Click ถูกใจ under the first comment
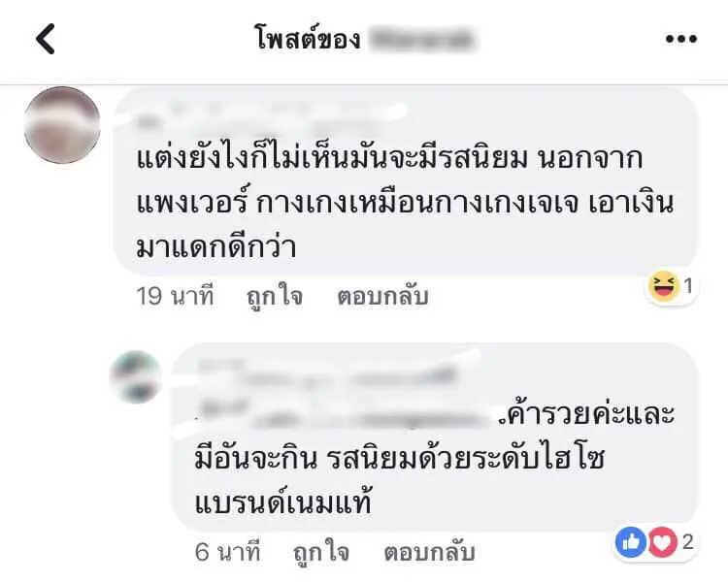 coord(275,296)
